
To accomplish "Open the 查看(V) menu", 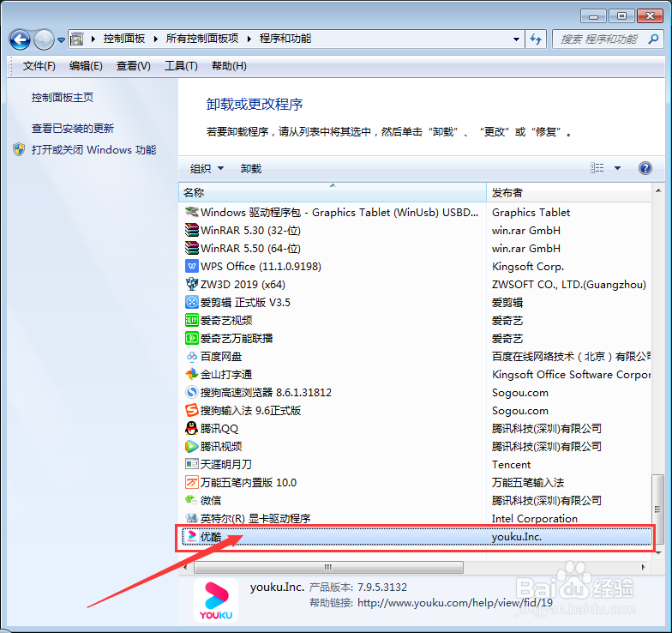I will 134,66.
